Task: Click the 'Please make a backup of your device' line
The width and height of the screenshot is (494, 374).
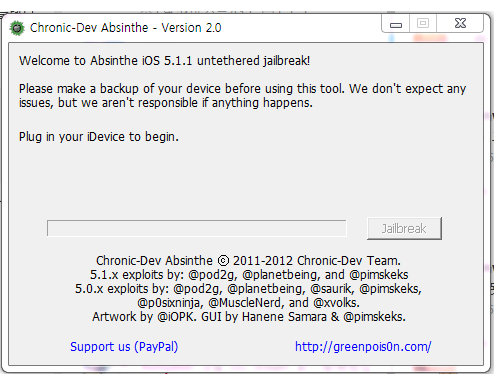Action: (x=242, y=89)
